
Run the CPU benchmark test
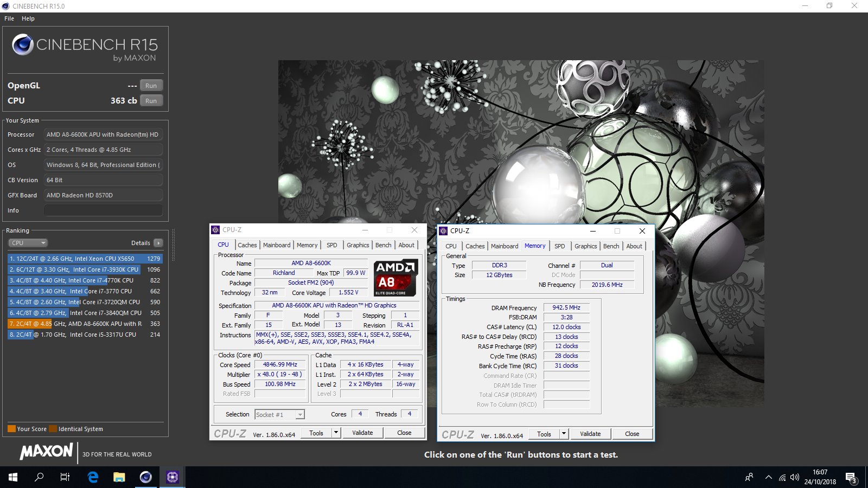[x=151, y=101]
